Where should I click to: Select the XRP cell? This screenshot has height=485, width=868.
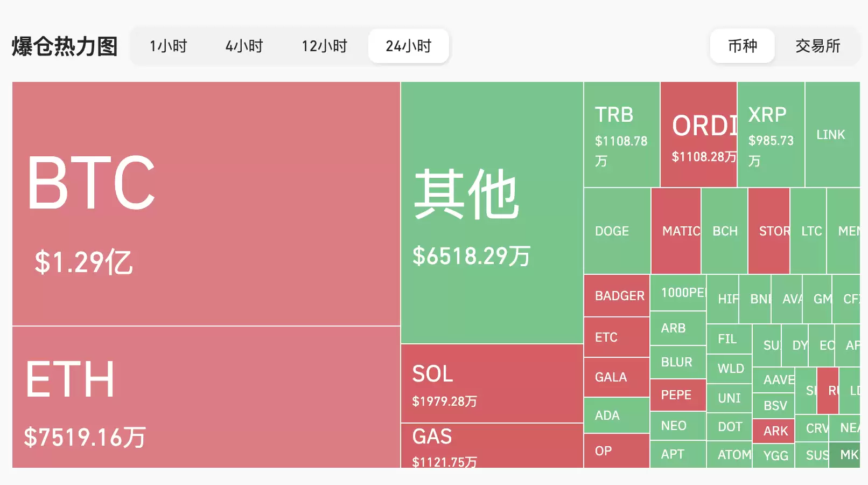click(770, 135)
